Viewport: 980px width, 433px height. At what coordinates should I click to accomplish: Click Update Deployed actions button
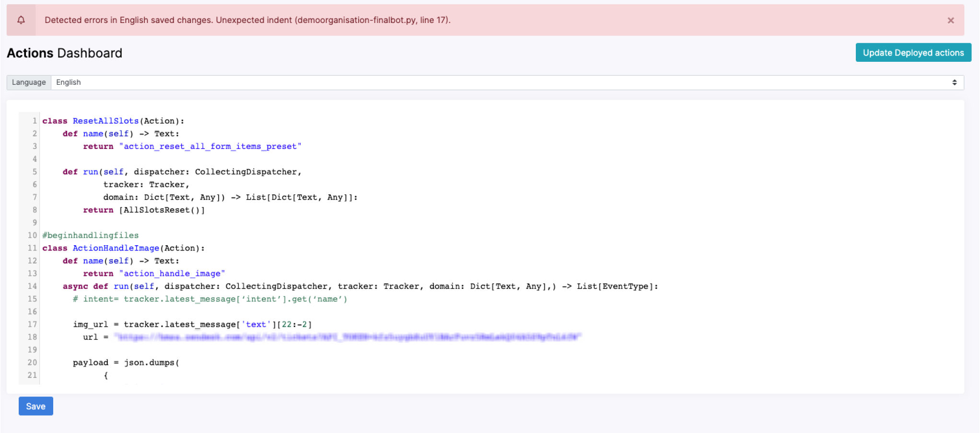913,53
